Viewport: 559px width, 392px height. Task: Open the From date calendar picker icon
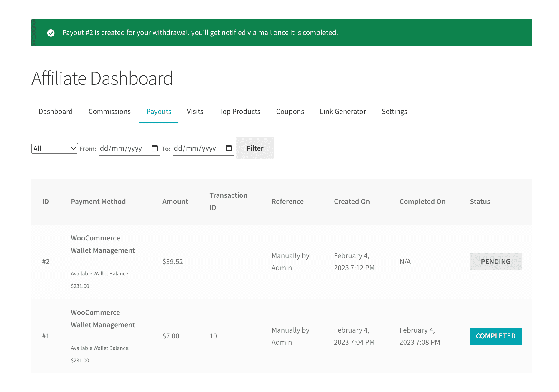pos(154,148)
